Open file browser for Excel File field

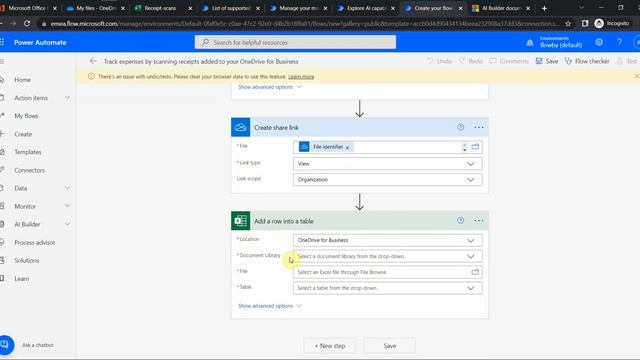475,272
